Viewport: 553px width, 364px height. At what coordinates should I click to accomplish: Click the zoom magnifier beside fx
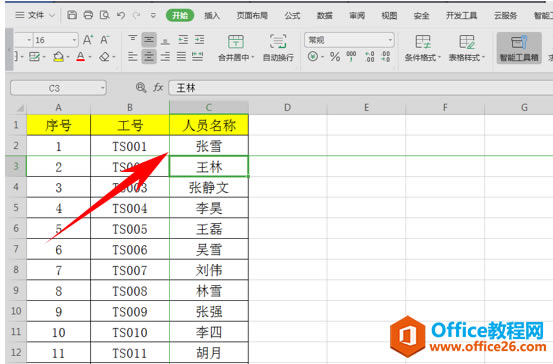(x=141, y=87)
